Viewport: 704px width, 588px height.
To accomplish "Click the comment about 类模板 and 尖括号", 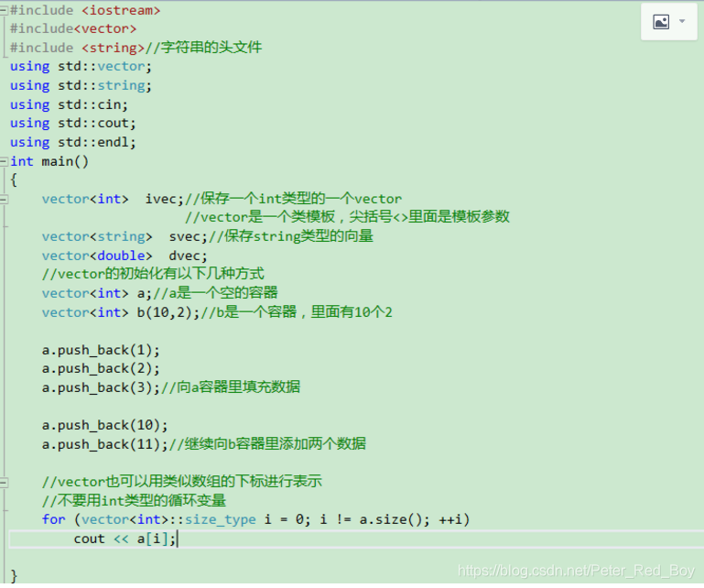I will pos(347,217).
